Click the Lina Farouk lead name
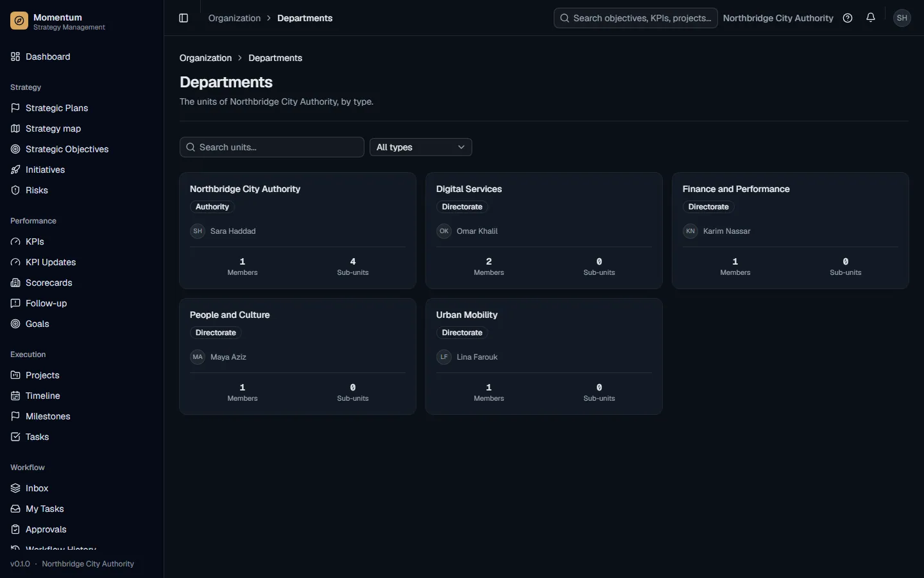The height and width of the screenshot is (578, 924). (477, 357)
